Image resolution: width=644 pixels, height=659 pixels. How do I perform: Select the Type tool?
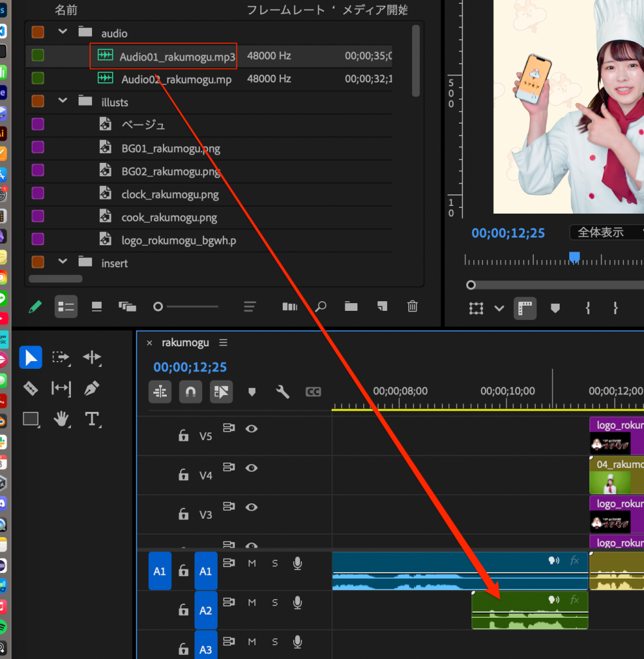tap(91, 420)
